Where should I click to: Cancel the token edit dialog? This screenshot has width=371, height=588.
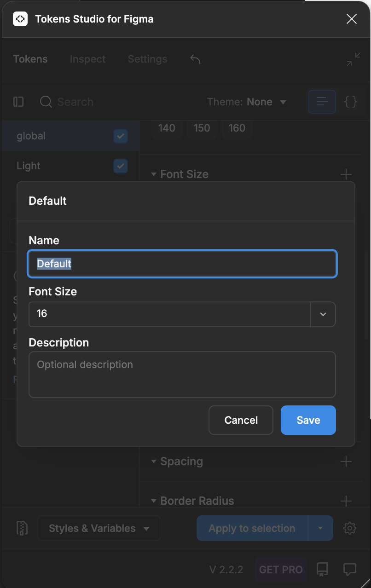click(x=241, y=420)
